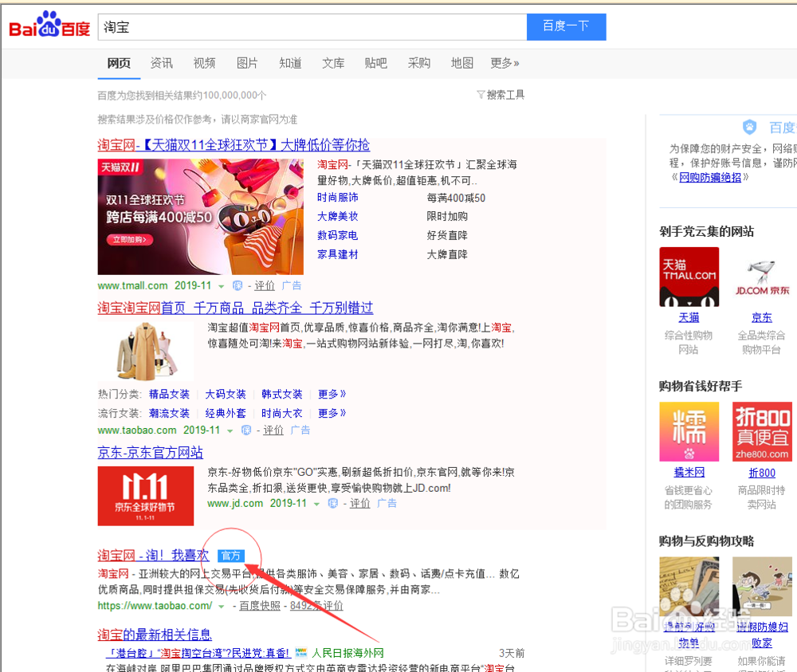Expand the 更多 tab menu
797x672 pixels.
505,63
